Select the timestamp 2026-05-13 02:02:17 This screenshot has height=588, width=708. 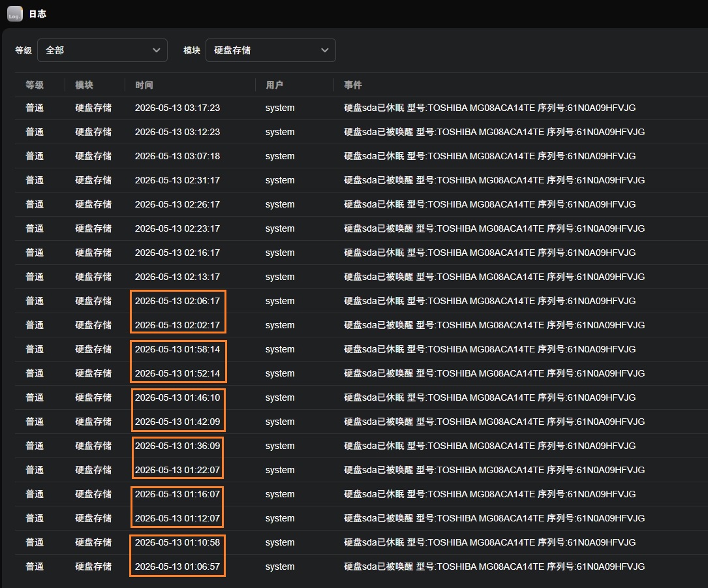tap(177, 325)
